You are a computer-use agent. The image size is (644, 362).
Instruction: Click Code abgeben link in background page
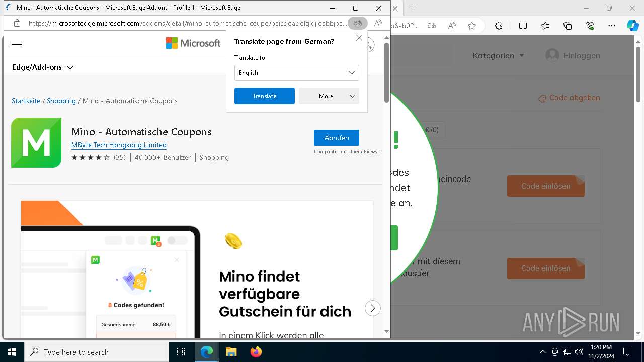point(569,98)
